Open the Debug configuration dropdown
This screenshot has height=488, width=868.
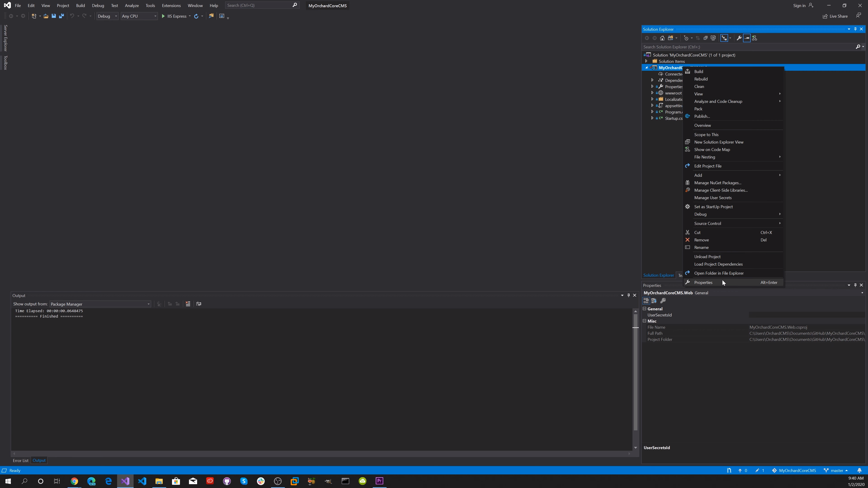click(x=107, y=16)
